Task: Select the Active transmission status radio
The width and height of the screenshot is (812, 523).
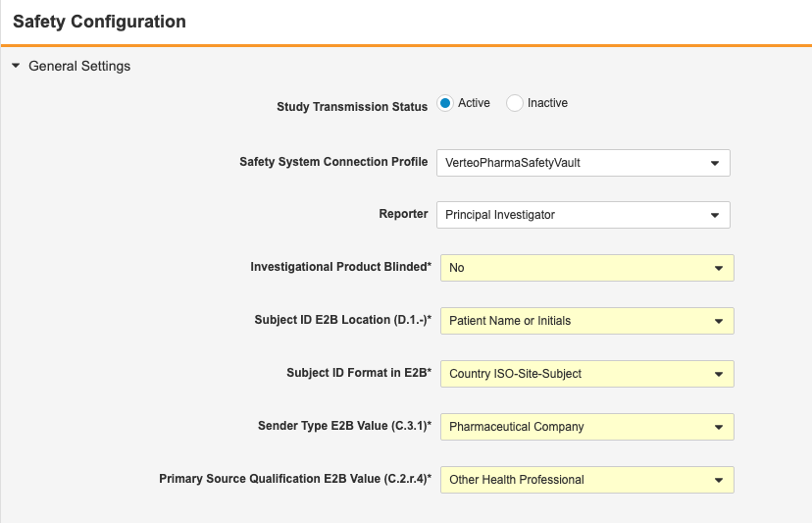Action: [445, 103]
